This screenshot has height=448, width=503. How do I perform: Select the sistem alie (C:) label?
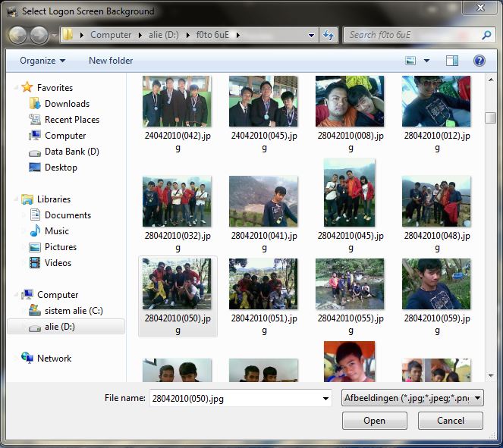(x=74, y=311)
